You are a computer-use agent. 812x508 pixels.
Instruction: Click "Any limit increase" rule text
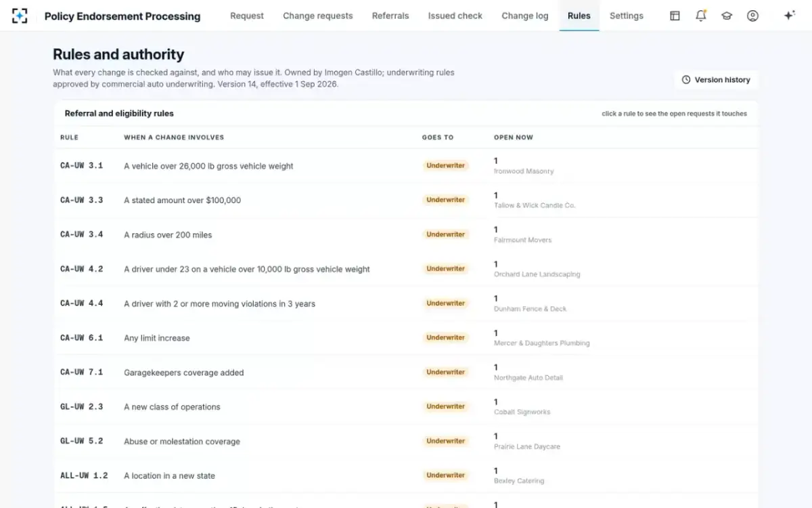click(157, 338)
